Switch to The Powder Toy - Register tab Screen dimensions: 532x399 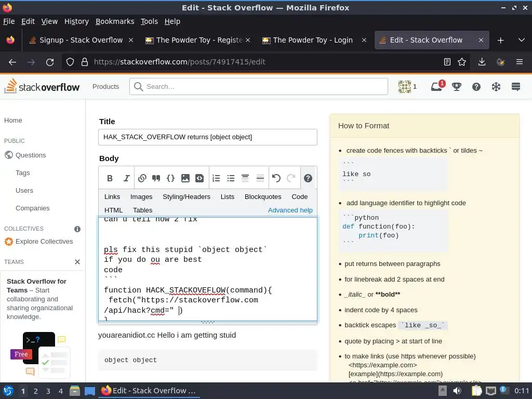pos(197,40)
